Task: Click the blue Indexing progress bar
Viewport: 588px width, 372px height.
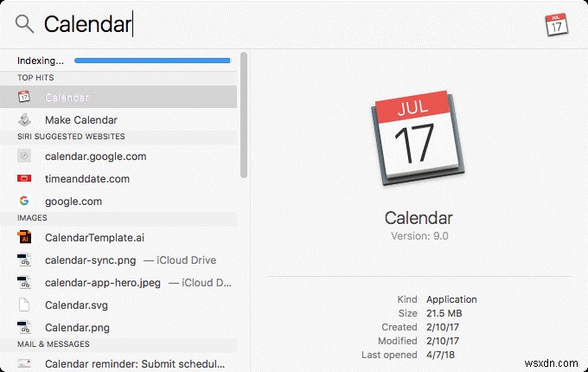Action: (x=152, y=61)
